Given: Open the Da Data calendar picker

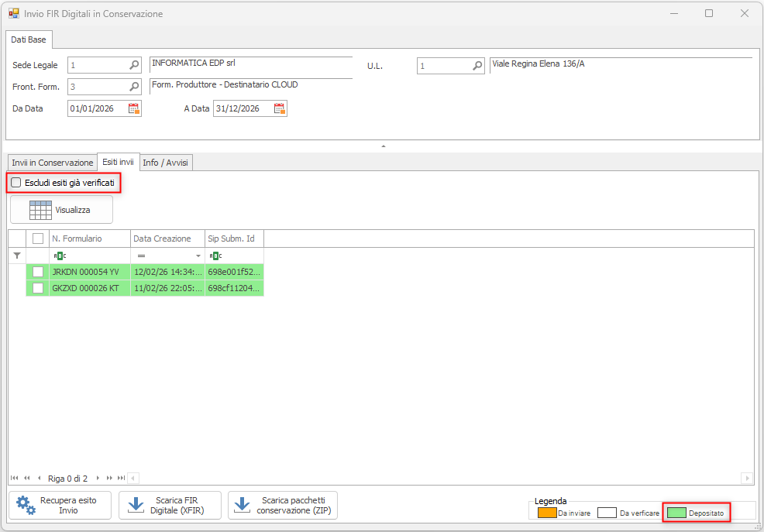Looking at the screenshot, I should click(x=133, y=109).
